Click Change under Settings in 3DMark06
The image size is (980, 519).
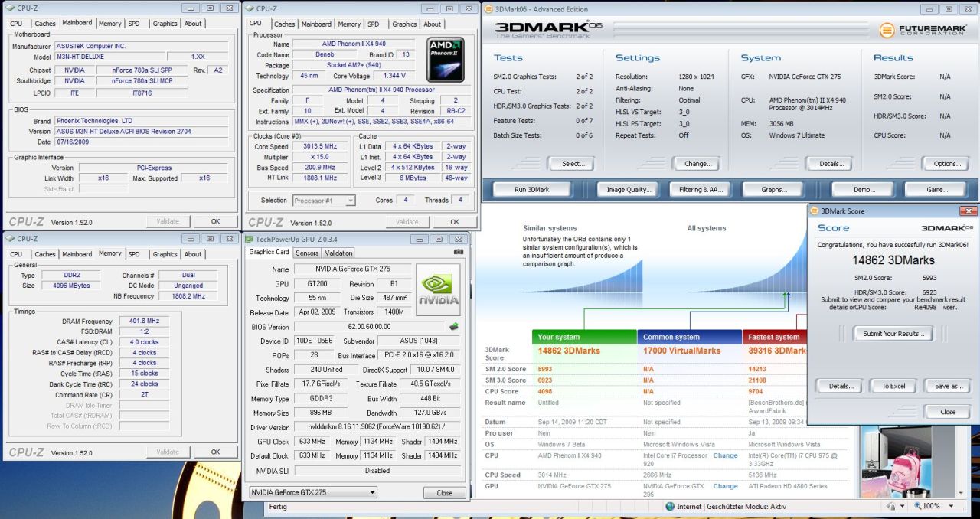click(695, 163)
